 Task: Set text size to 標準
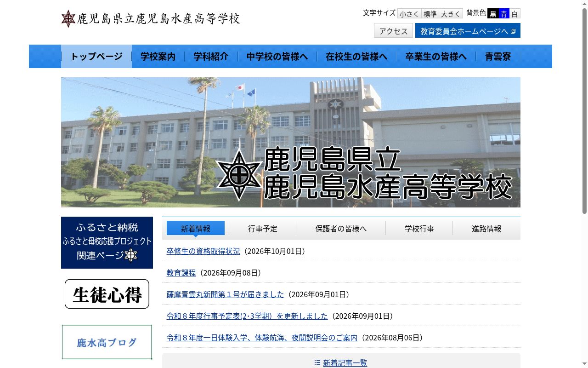(430, 14)
